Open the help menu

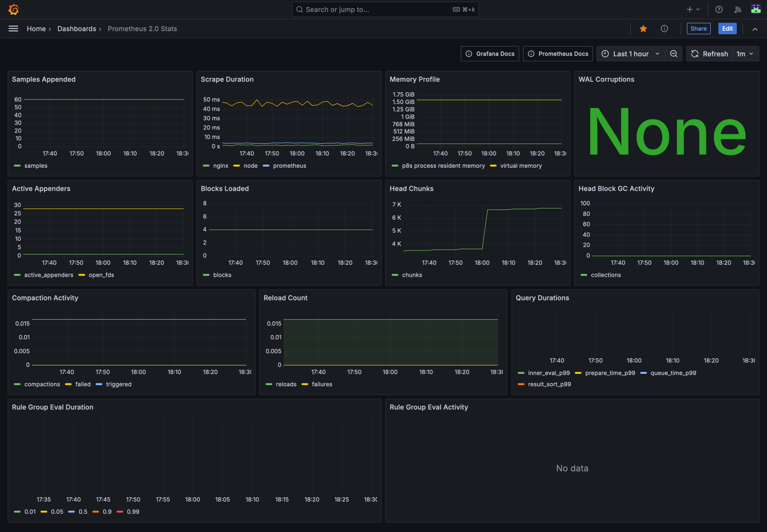719,9
